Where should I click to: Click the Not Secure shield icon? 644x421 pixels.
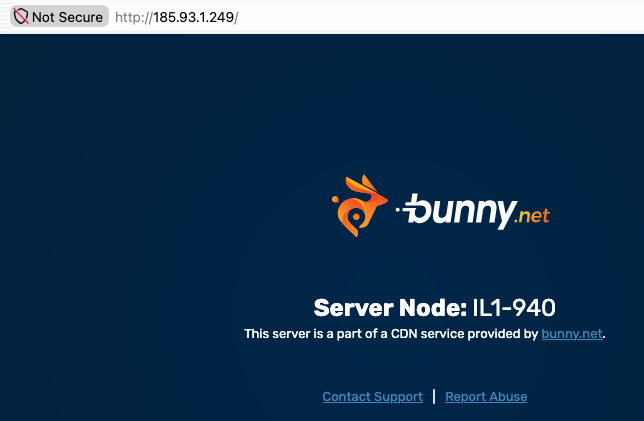(21, 17)
